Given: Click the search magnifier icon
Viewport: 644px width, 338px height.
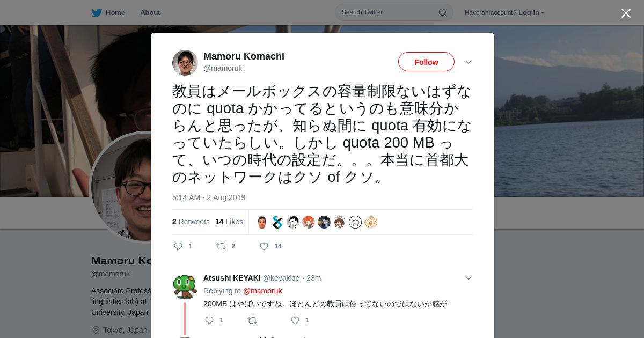Looking at the screenshot, I should (443, 12).
